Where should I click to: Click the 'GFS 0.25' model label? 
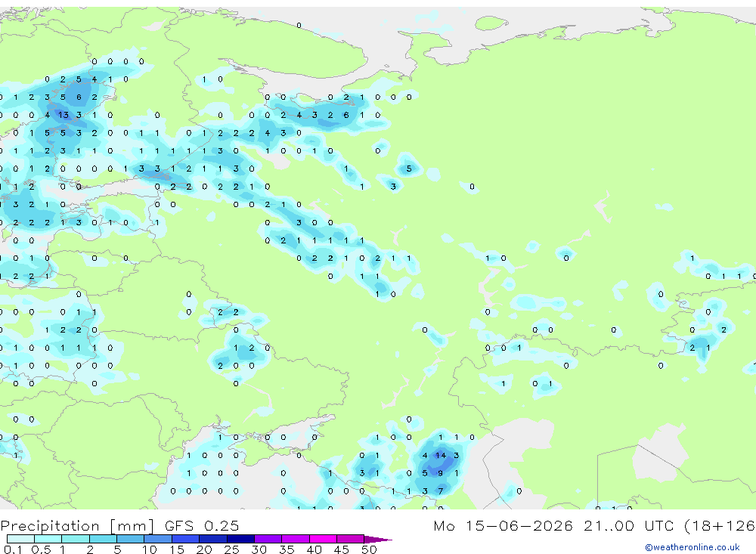[x=202, y=525]
